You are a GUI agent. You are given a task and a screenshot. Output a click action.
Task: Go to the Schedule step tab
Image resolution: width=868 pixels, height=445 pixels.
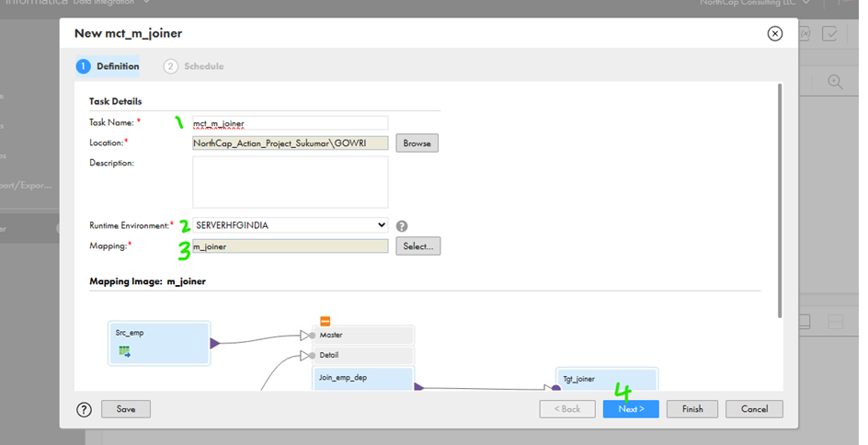point(194,66)
